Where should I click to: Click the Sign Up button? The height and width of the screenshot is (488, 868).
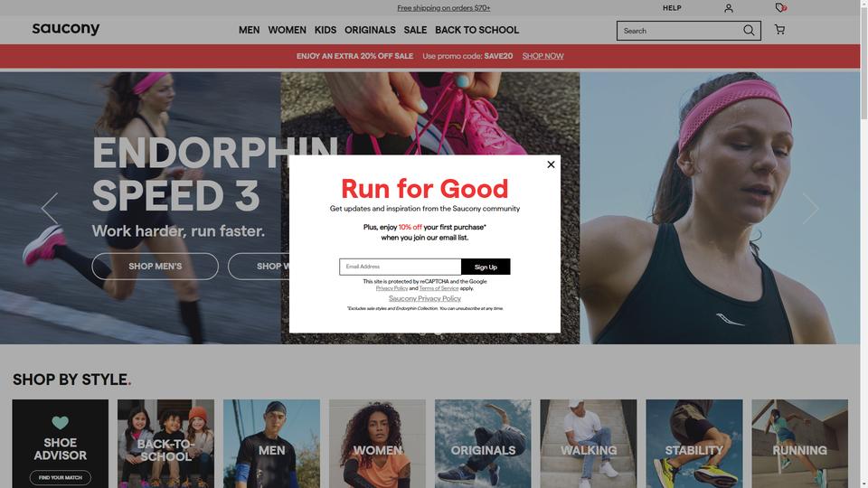[x=486, y=267]
